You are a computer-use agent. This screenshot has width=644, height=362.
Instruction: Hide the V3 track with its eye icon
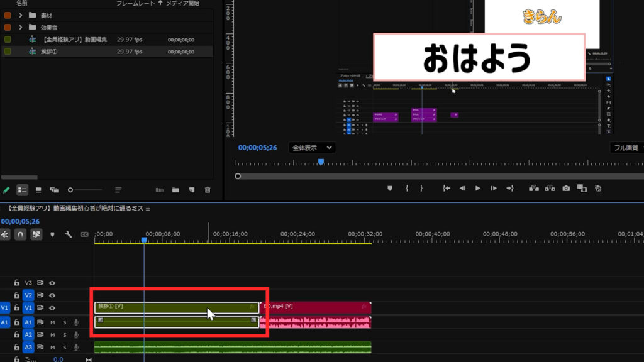(x=52, y=283)
